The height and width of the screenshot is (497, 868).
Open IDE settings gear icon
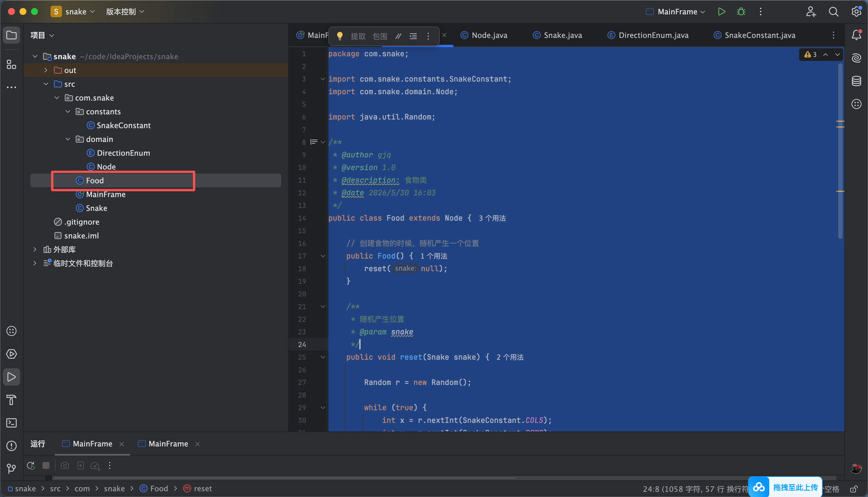pyautogui.click(x=856, y=11)
